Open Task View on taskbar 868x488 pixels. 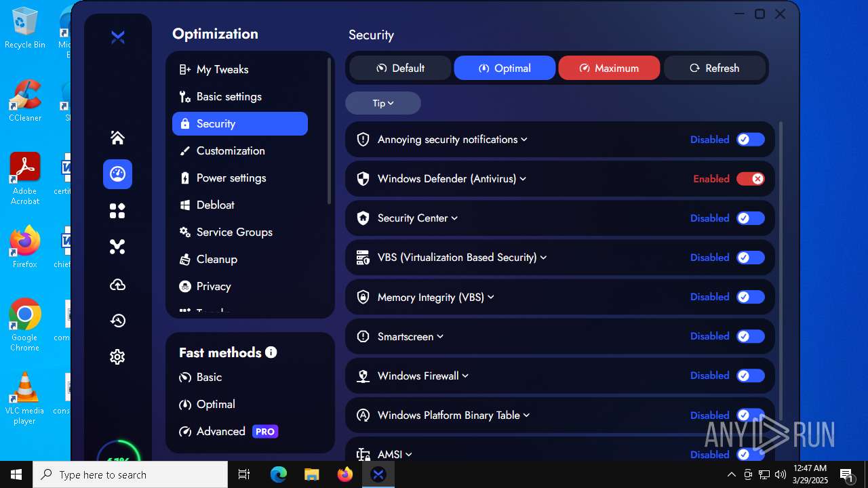coord(244,474)
